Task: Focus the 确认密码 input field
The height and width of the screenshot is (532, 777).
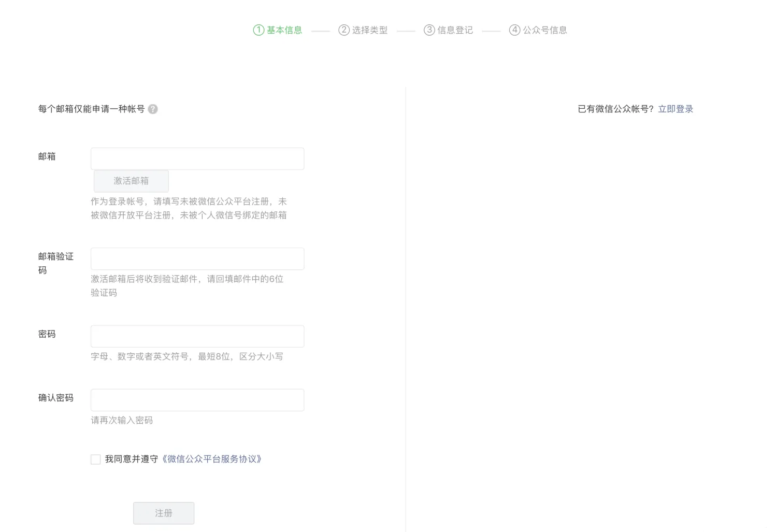Action: [x=197, y=400]
